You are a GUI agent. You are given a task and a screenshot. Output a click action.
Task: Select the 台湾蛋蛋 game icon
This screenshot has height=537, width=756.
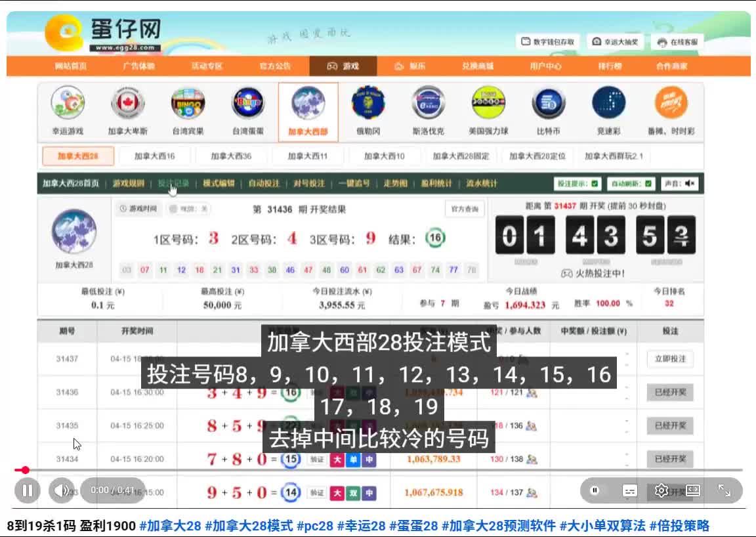(x=248, y=111)
